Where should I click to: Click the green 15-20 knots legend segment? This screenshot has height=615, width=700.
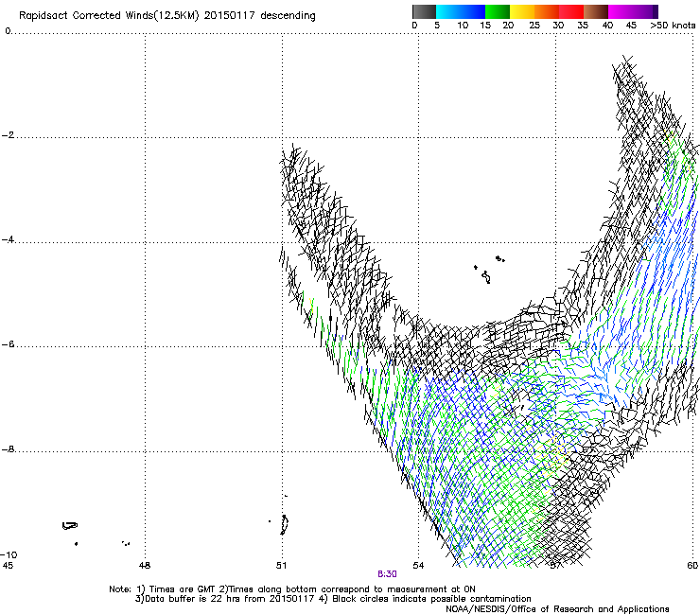[x=498, y=12]
